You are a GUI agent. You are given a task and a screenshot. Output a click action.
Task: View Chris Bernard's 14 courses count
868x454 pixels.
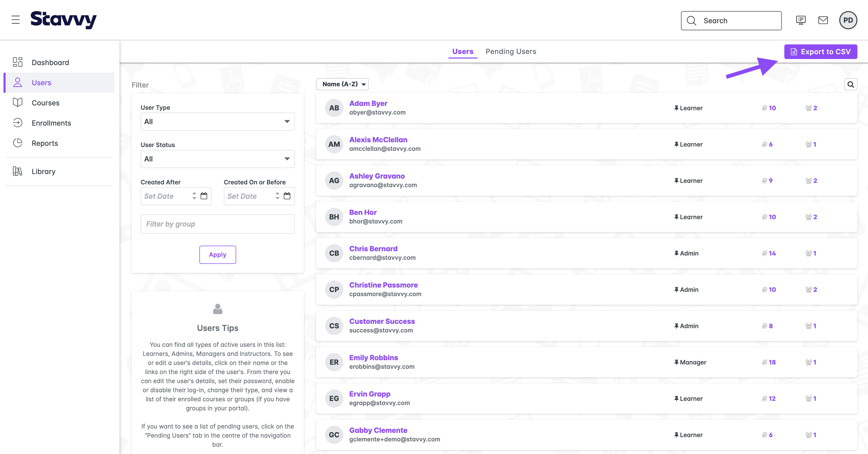[769, 253]
